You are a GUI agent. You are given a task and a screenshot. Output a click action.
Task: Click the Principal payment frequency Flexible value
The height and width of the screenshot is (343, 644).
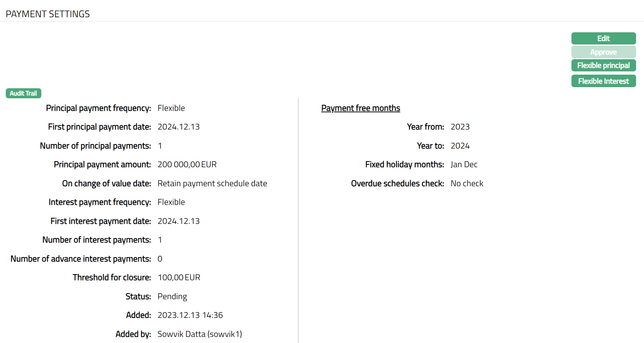point(171,108)
